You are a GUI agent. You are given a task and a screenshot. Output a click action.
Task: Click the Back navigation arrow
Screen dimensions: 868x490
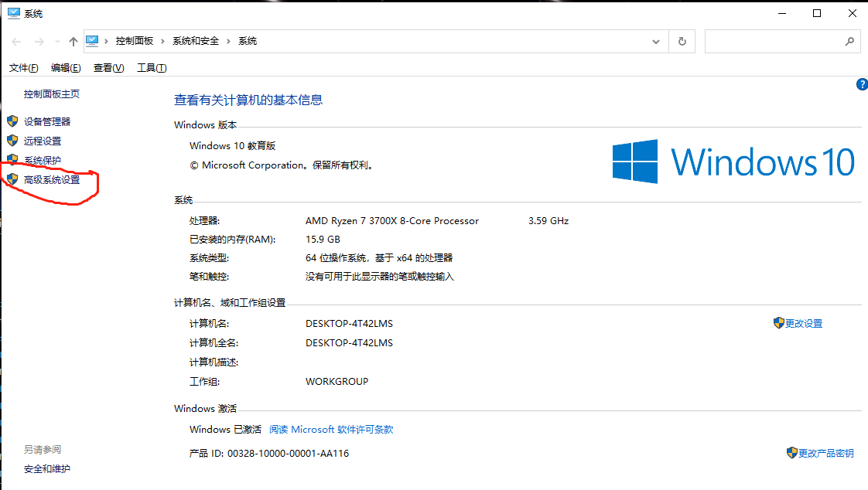pyautogui.click(x=16, y=41)
